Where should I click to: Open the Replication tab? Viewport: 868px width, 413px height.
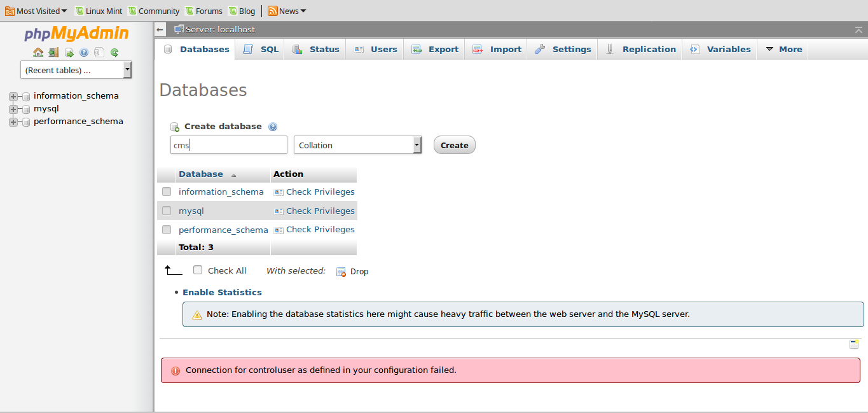point(640,49)
